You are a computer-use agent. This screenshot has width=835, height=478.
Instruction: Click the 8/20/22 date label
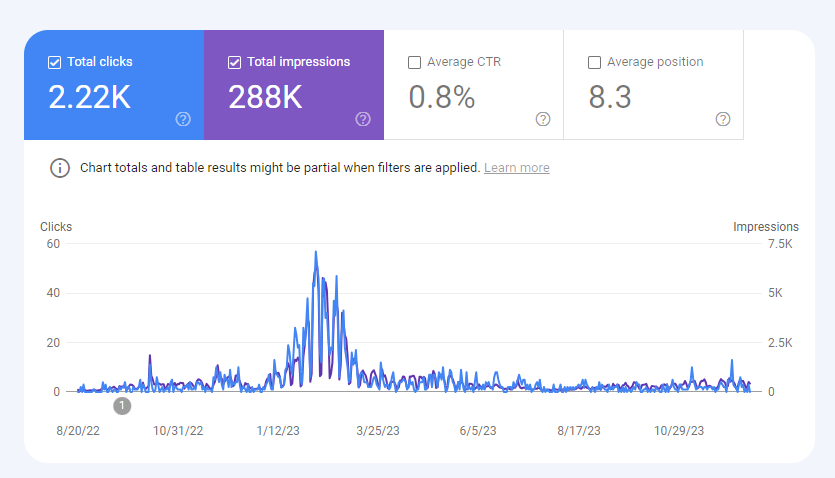click(x=78, y=431)
